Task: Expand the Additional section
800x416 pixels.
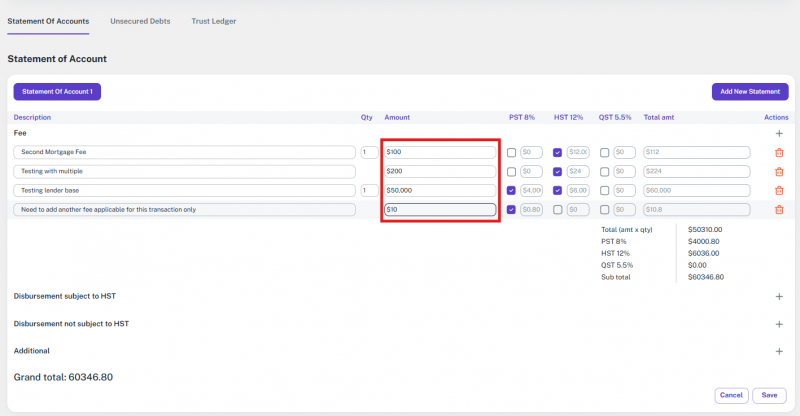Action: (x=779, y=351)
